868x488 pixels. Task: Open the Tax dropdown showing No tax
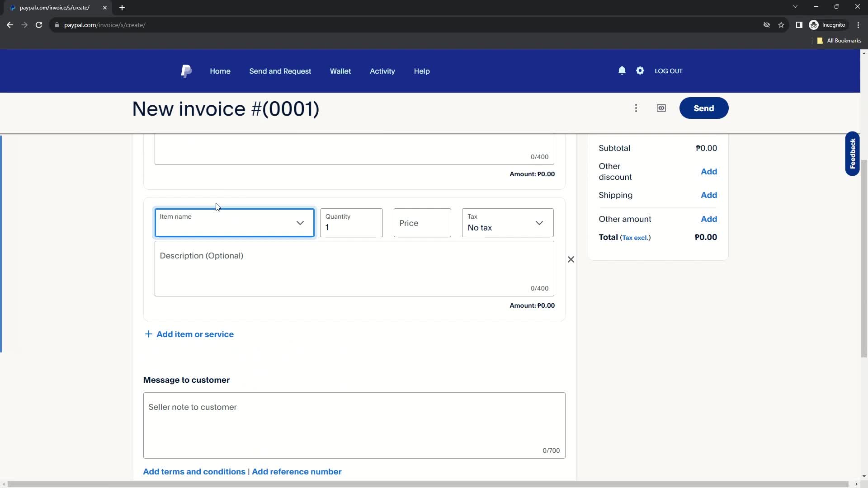[x=508, y=223]
